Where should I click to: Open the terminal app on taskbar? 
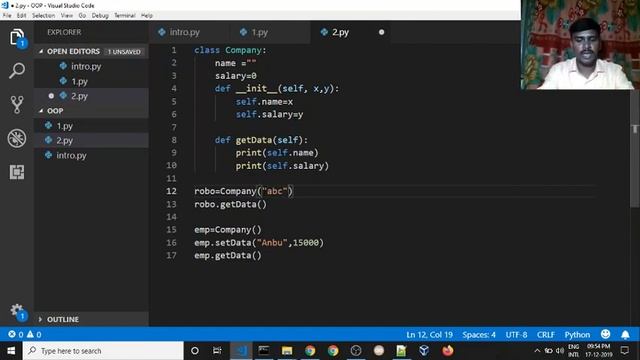tap(264, 351)
